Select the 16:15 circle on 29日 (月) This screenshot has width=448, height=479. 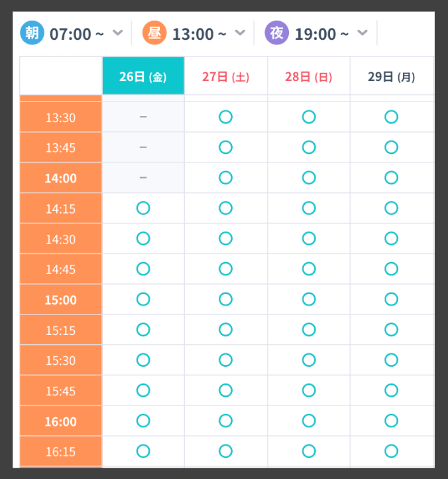point(391,451)
